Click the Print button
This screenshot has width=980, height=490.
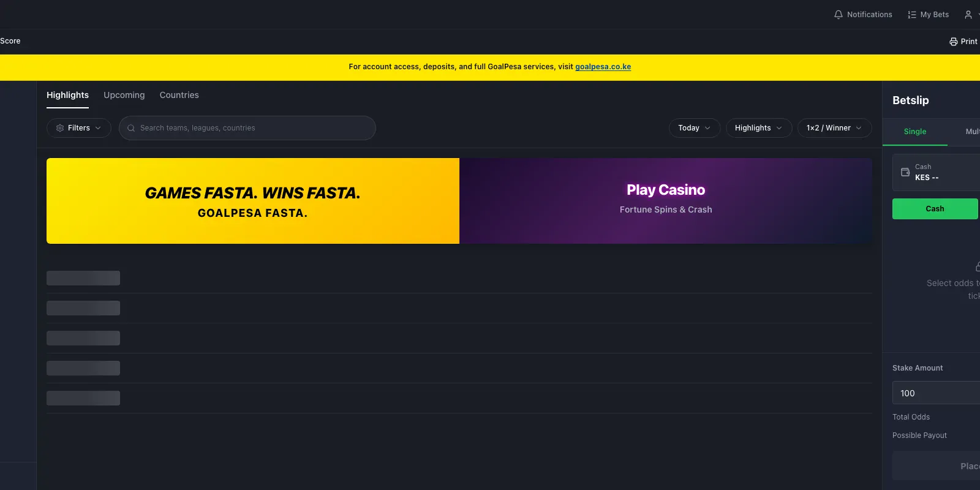pos(963,42)
